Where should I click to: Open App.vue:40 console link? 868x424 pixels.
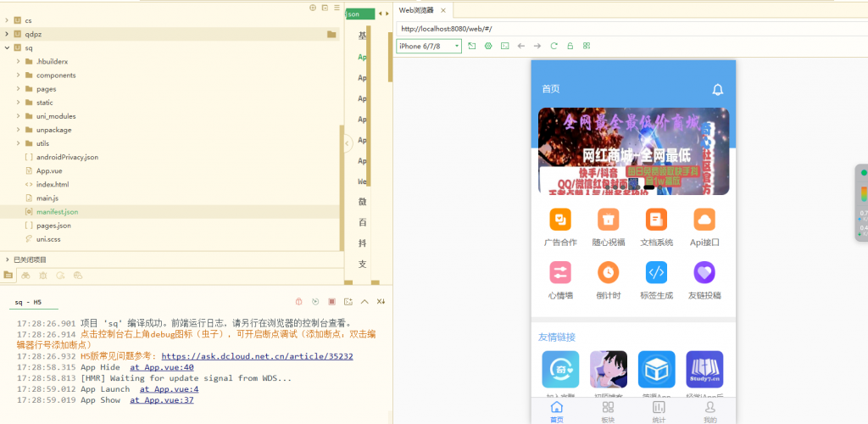pyautogui.click(x=162, y=367)
